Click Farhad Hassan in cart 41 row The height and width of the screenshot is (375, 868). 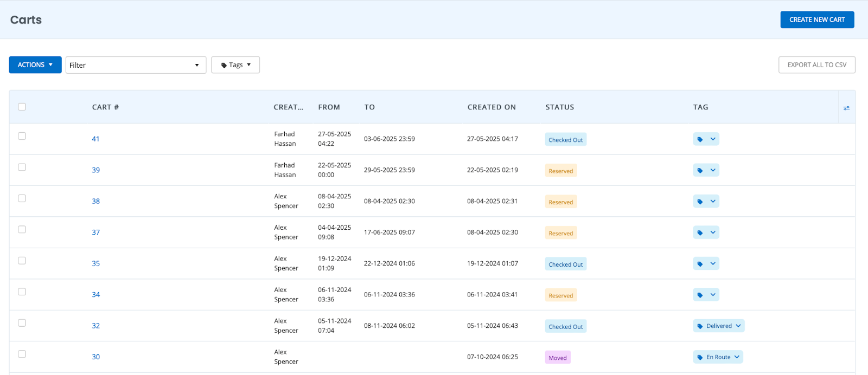[285, 139]
